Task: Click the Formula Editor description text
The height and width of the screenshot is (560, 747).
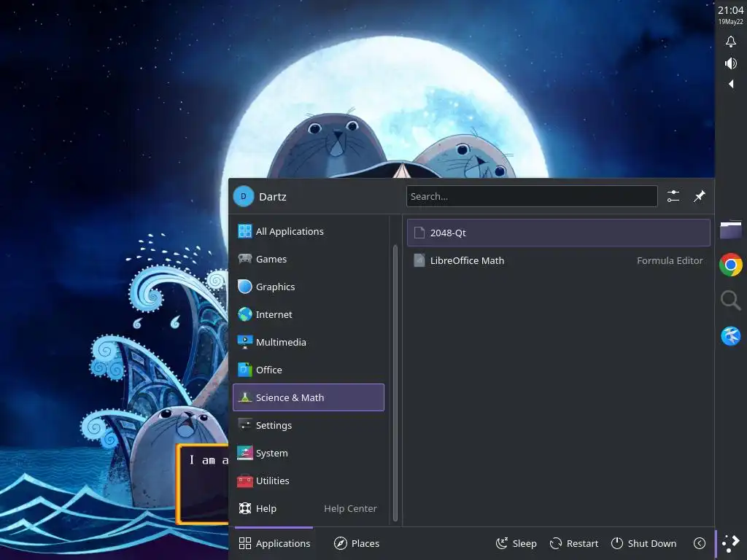Action: (670, 260)
